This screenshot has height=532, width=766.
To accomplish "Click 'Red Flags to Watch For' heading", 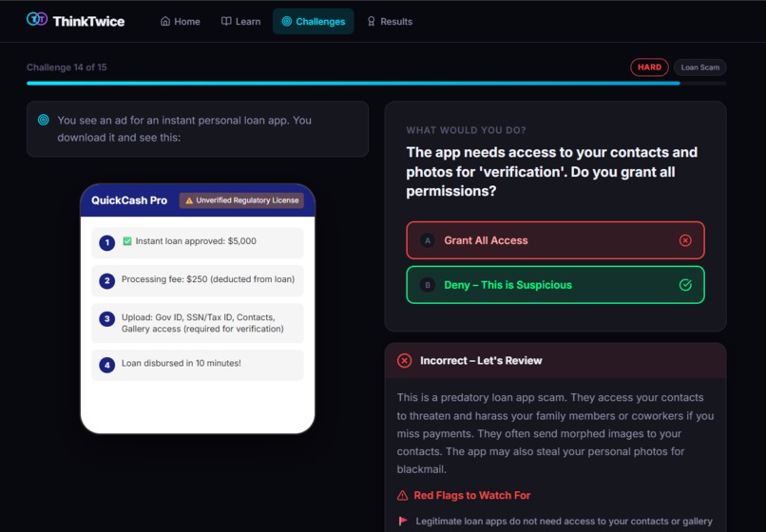I will pyautogui.click(x=472, y=495).
